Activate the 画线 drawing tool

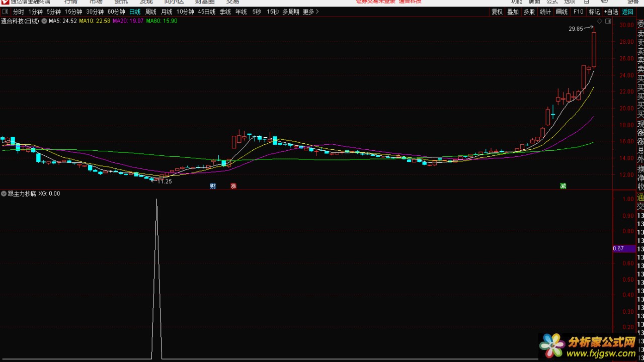click(562, 12)
